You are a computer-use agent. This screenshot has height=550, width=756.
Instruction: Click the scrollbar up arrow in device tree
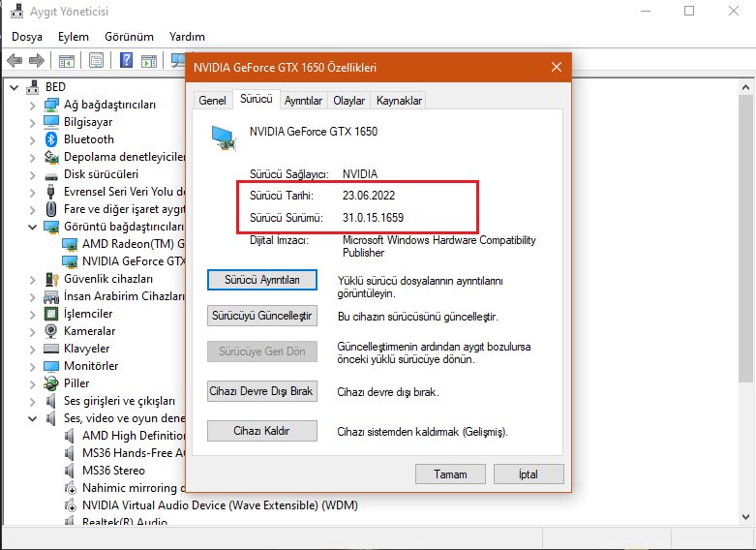(746, 87)
